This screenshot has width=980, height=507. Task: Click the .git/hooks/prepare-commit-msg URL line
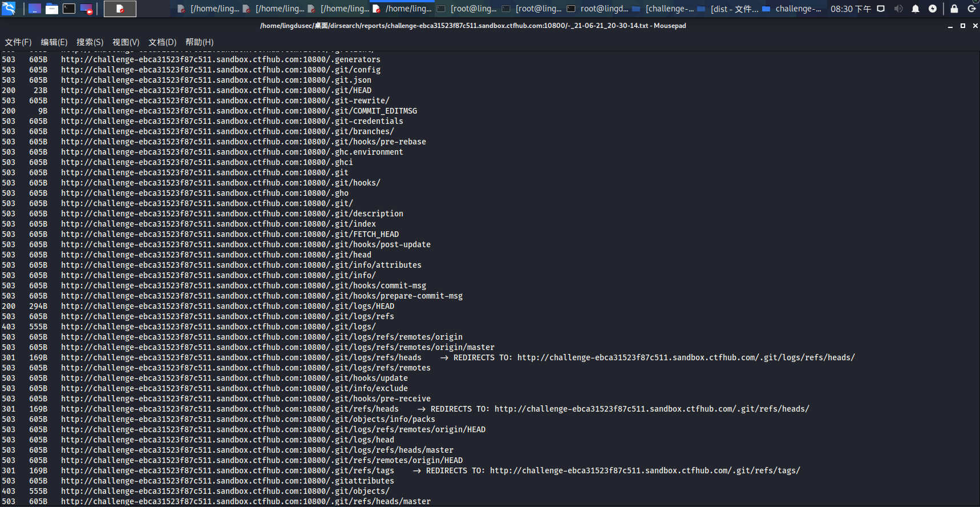click(x=262, y=296)
